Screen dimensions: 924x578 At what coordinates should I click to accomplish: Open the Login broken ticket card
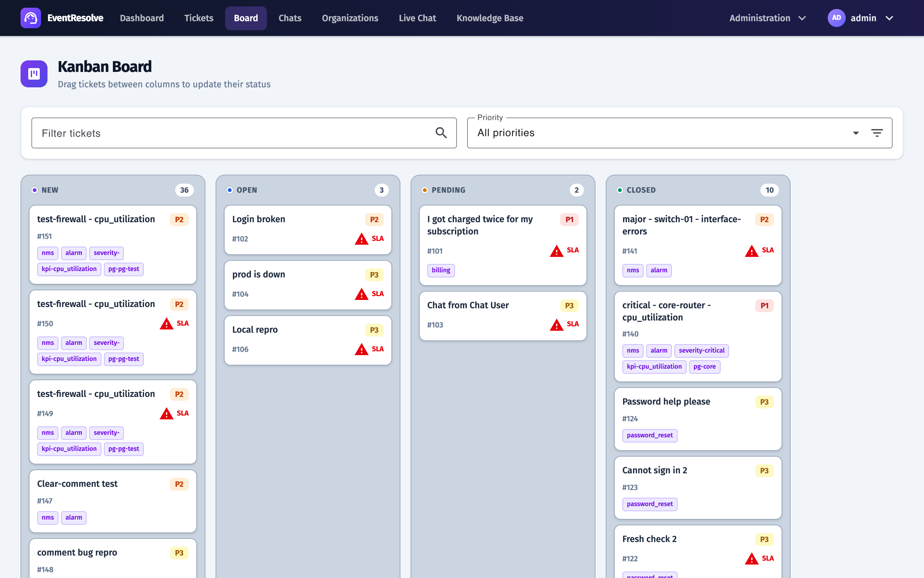click(x=308, y=230)
